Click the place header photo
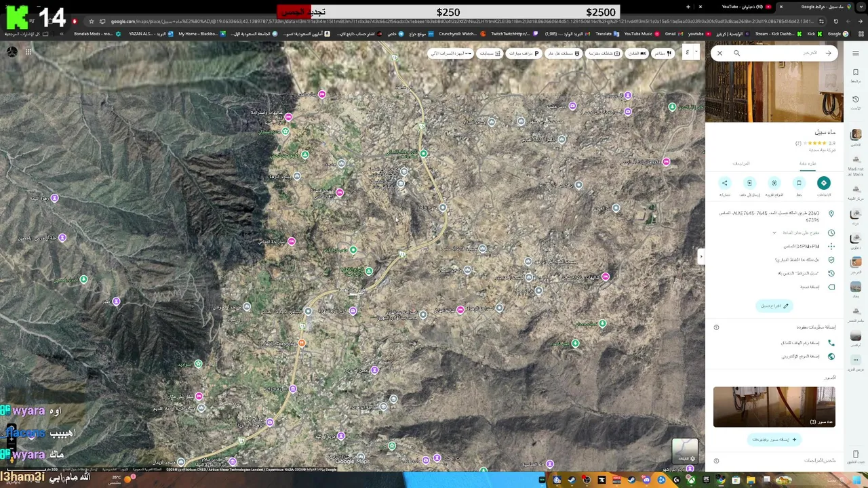Viewport: 868px width, 488px height. pyautogui.click(x=774, y=91)
